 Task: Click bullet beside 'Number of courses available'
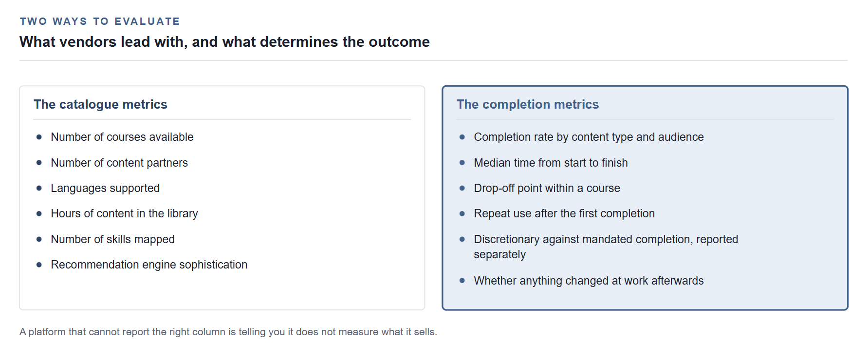(39, 137)
